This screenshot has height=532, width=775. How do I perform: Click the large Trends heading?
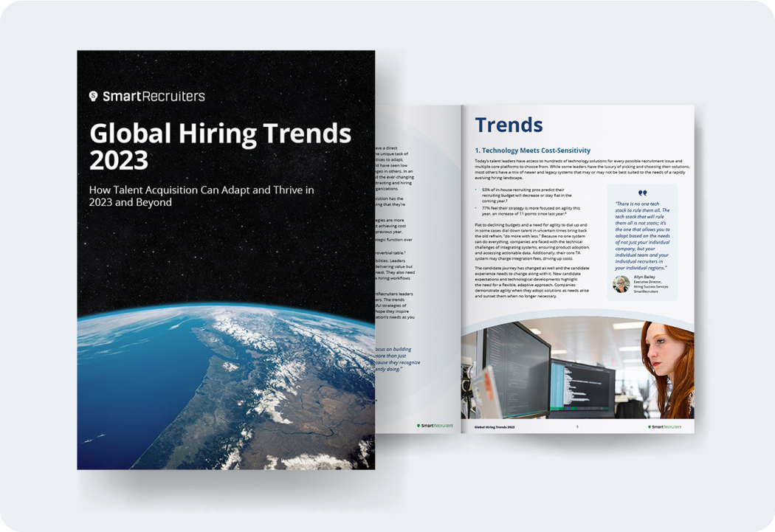[x=509, y=125]
